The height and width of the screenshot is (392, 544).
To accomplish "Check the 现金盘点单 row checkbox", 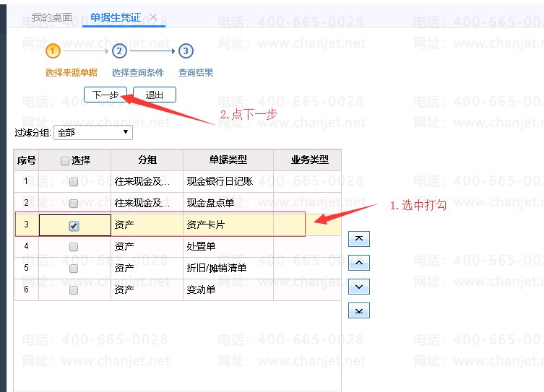I will [x=74, y=203].
